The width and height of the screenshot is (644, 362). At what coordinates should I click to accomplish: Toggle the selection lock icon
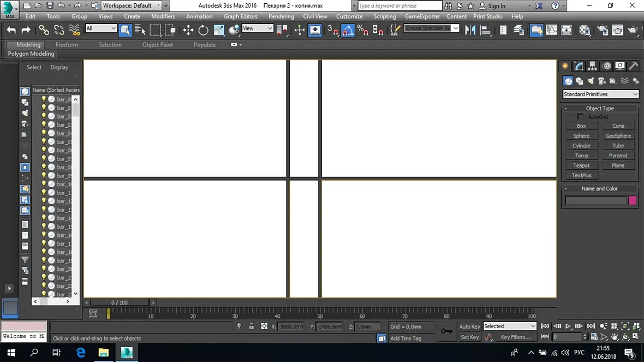pos(252,327)
